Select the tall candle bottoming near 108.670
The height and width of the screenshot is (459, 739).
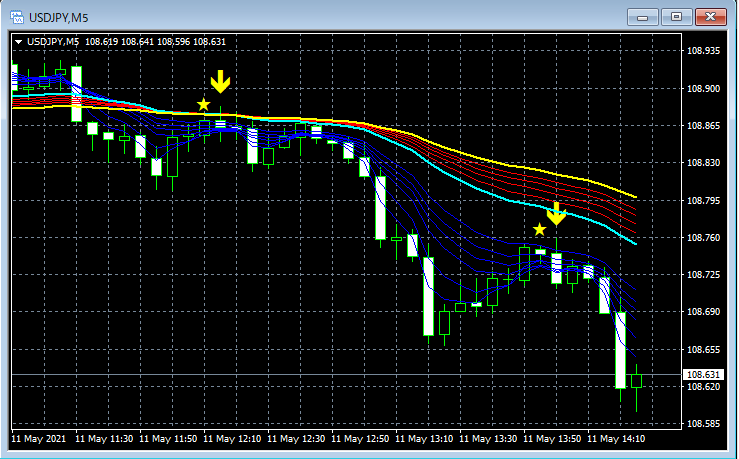[x=428, y=296]
